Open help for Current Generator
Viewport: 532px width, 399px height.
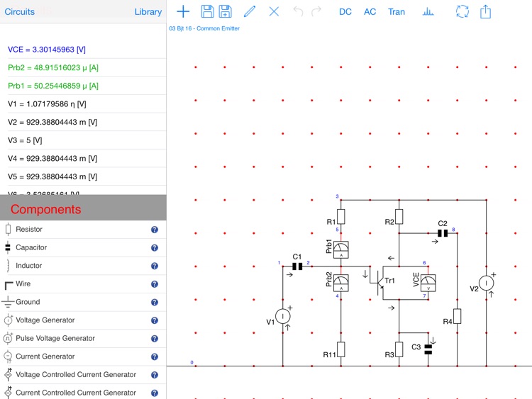click(x=155, y=356)
